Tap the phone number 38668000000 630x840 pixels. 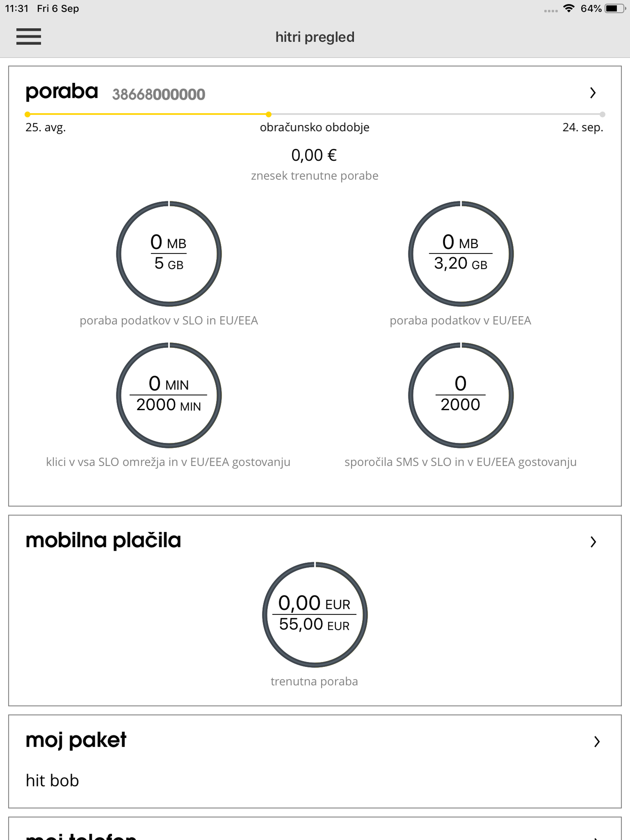pos(158,94)
